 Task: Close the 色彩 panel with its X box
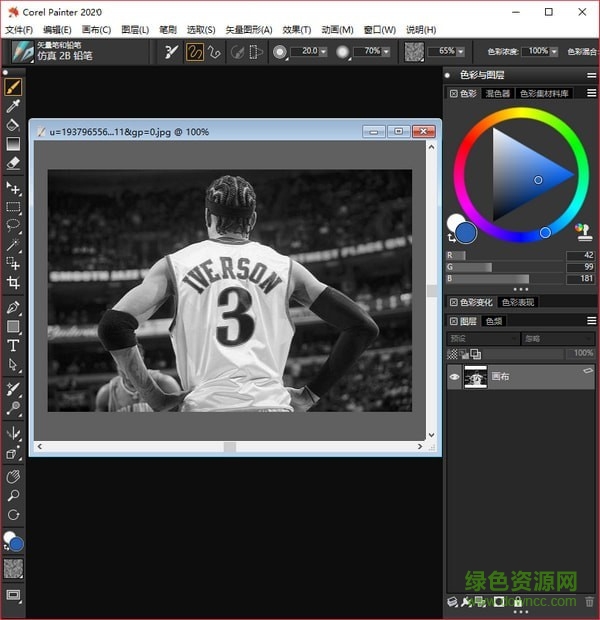tap(454, 93)
